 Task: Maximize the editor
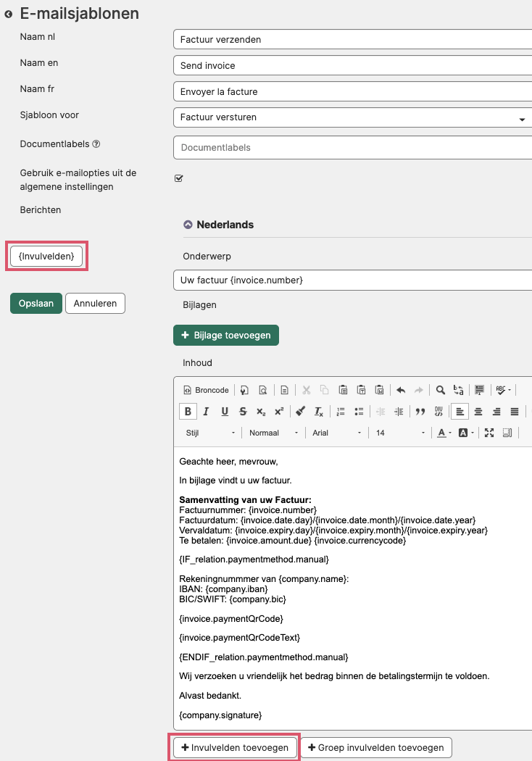point(489,433)
